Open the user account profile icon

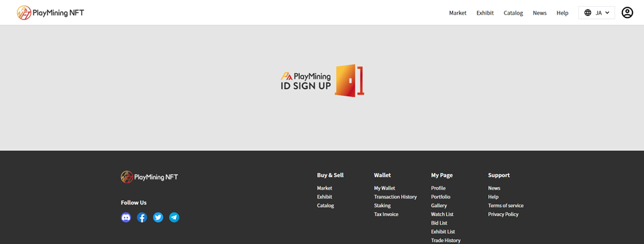pyautogui.click(x=627, y=13)
